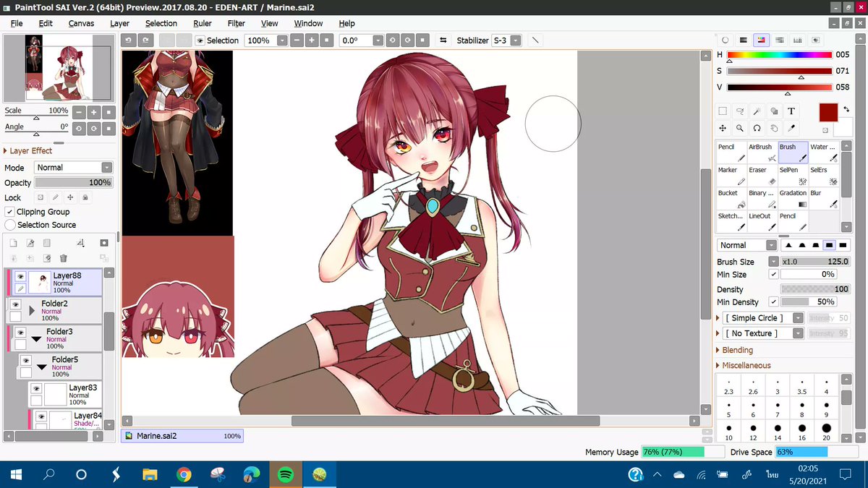Flip the canvas view horizontally
868x488 pixels.
[x=443, y=40]
